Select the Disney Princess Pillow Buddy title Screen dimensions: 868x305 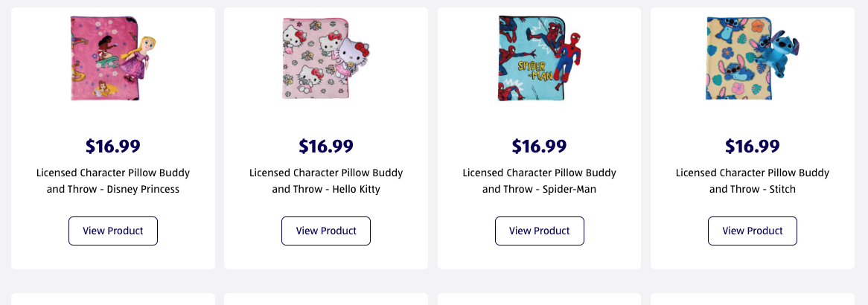pyautogui.click(x=113, y=181)
